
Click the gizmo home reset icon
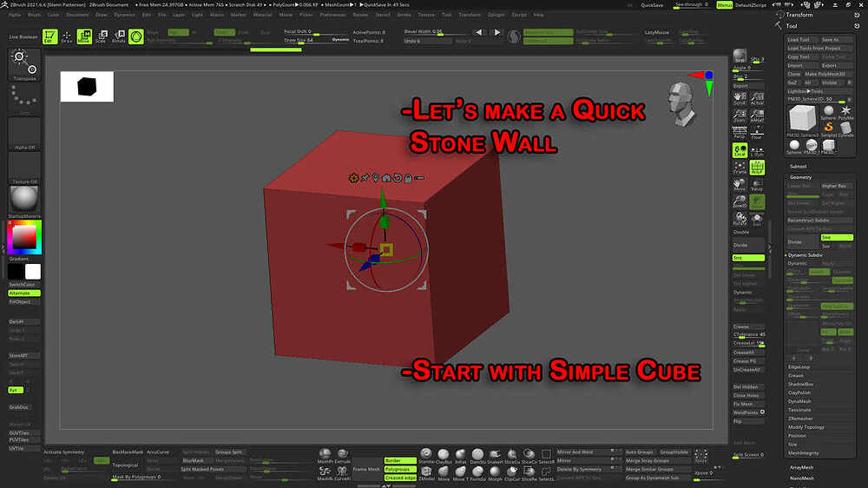386,178
